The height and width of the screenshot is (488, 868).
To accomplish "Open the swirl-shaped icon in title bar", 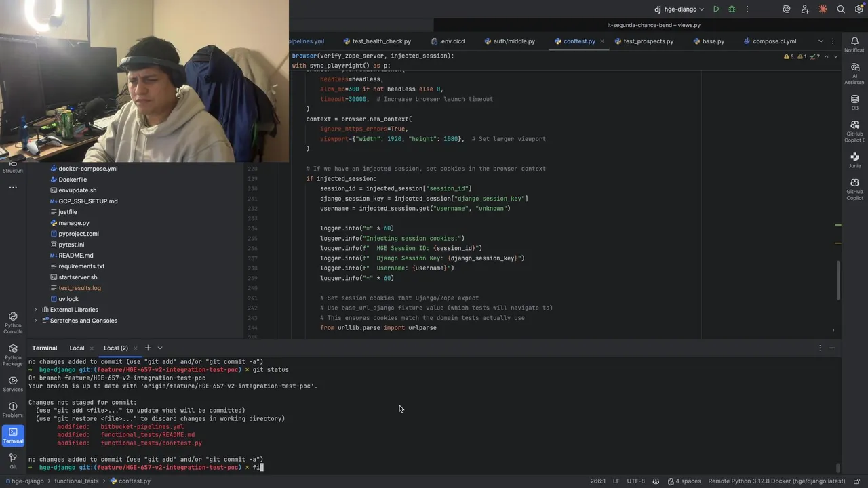I will 787,9.
